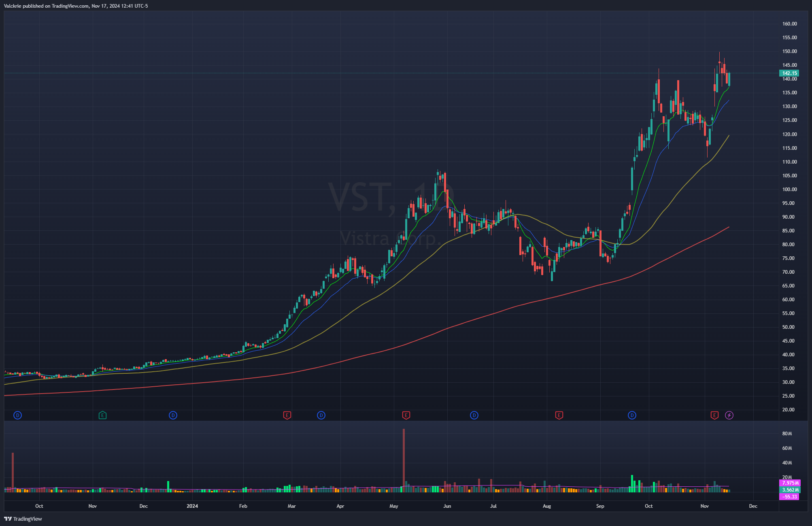Click the magenta -55.33 value label
812x526 pixels.
(x=789, y=497)
